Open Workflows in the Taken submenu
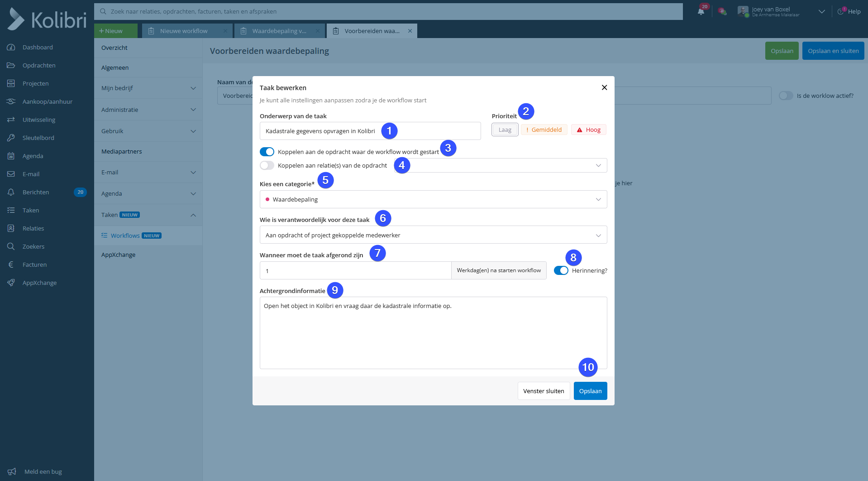 tap(125, 236)
